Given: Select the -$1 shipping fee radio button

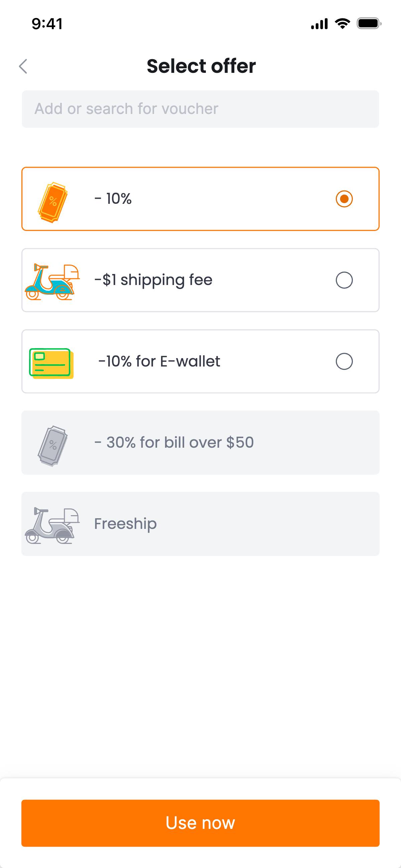Looking at the screenshot, I should tap(344, 280).
